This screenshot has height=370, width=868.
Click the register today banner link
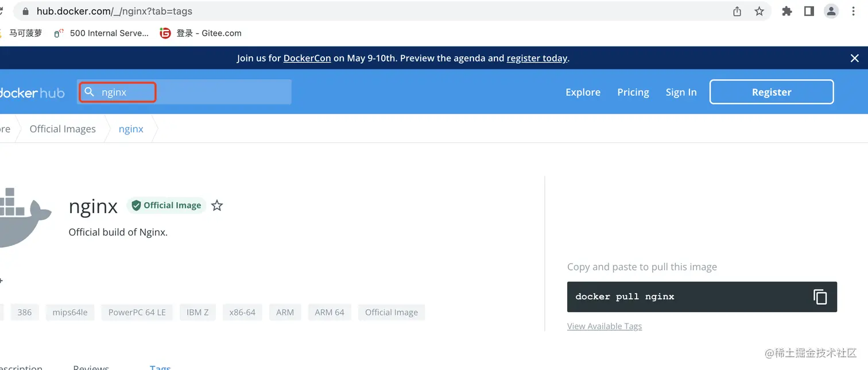537,58
